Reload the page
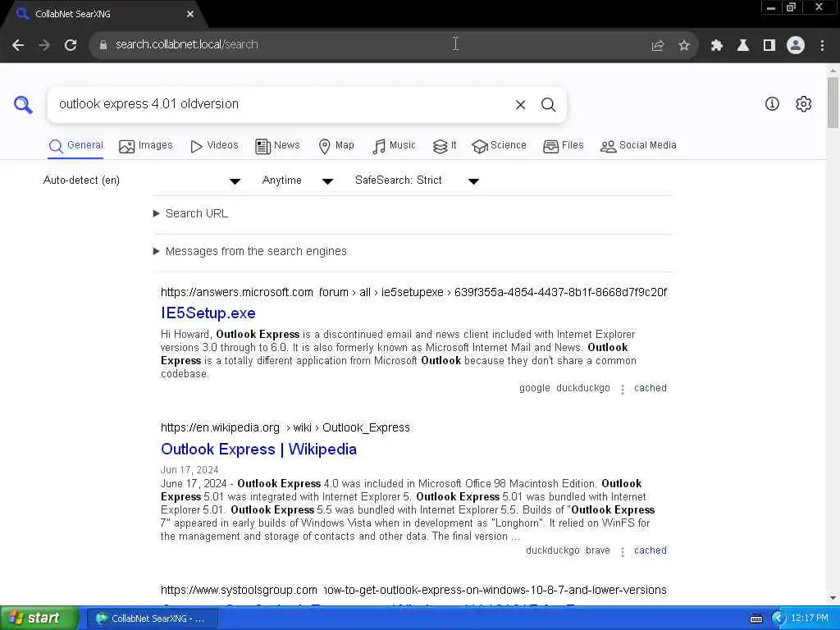 pos(71,45)
